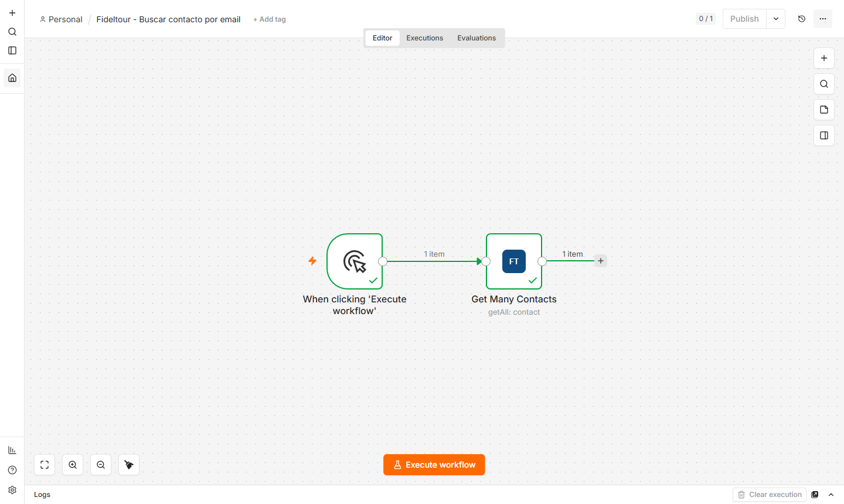Select the Get Many Contacts node

click(x=514, y=261)
